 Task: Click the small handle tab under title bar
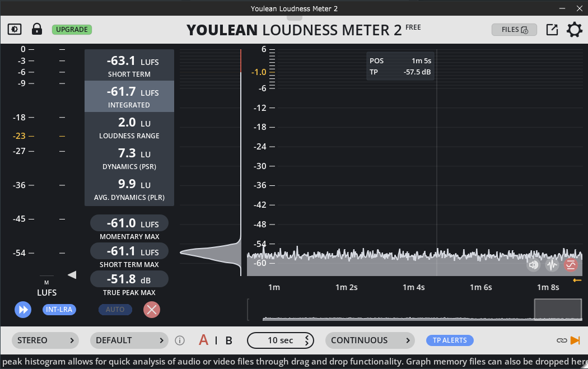point(295,18)
